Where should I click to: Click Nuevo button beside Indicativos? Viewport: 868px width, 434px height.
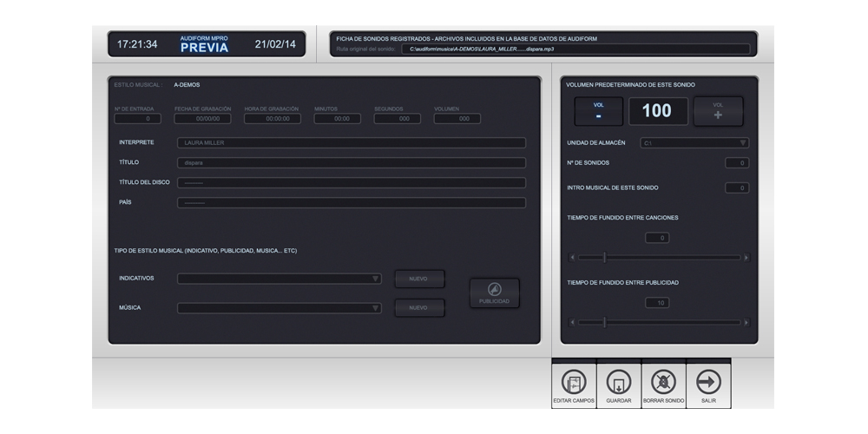point(419,279)
